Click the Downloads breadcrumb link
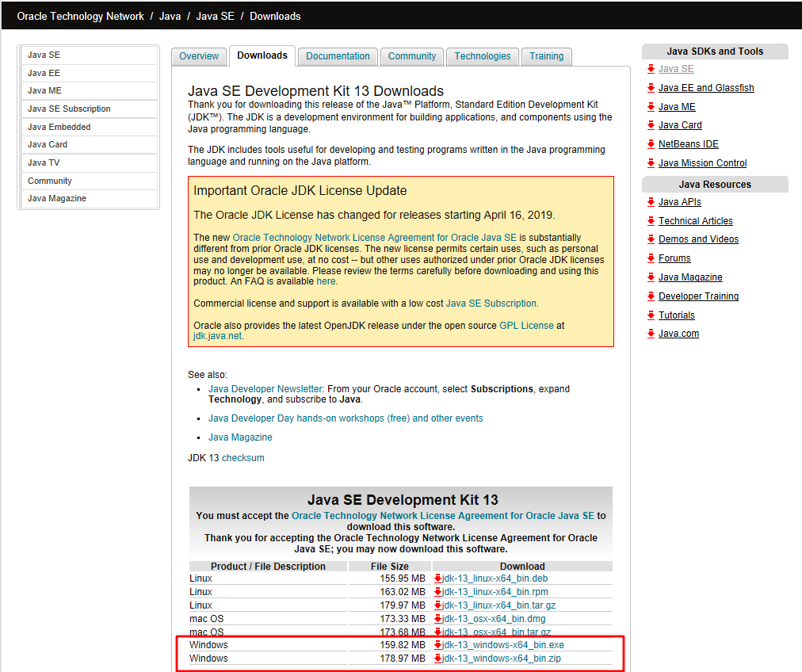 pos(275,17)
